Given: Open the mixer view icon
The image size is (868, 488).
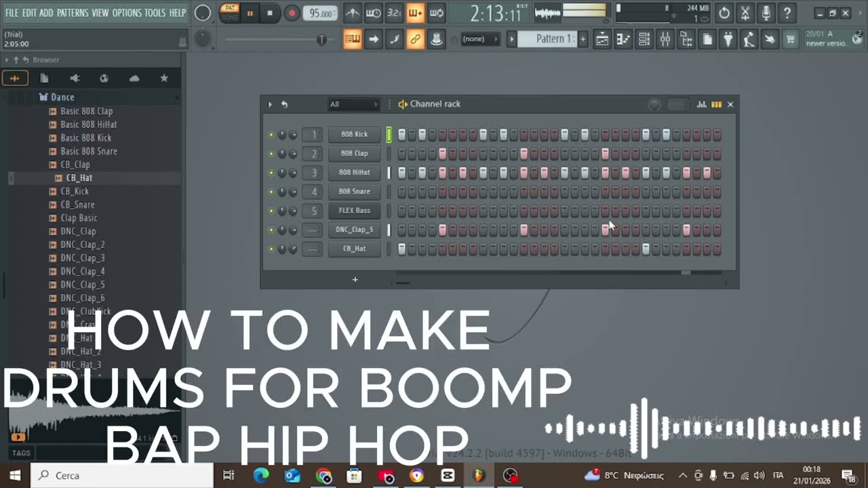Looking at the screenshot, I should 665,39.
